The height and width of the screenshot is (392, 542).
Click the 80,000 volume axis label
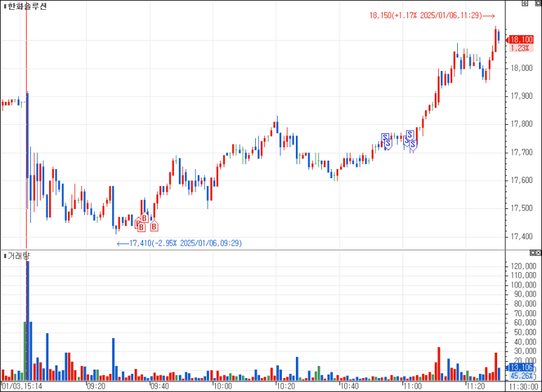525,304
